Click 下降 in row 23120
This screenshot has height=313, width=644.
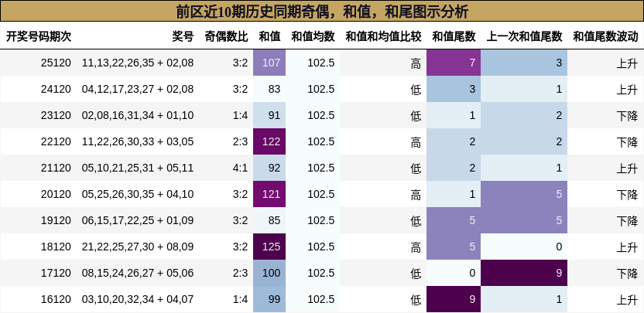click(627, 115)
